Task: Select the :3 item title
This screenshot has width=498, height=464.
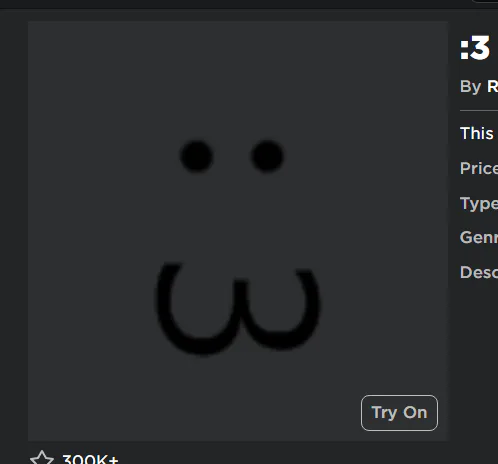Action: coord(475,48)
